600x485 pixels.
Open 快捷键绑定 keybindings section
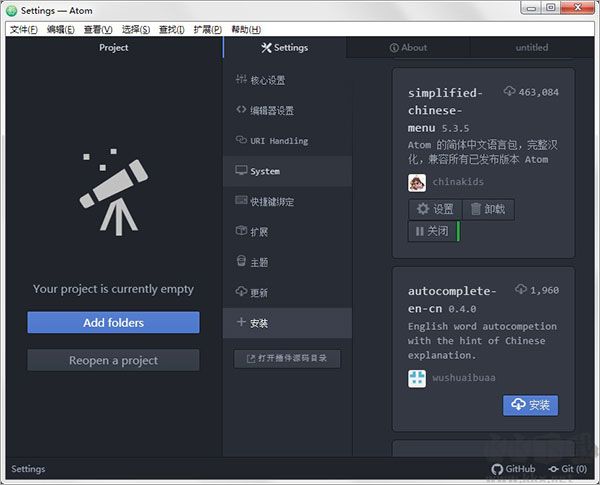click(x=287, y=201)
